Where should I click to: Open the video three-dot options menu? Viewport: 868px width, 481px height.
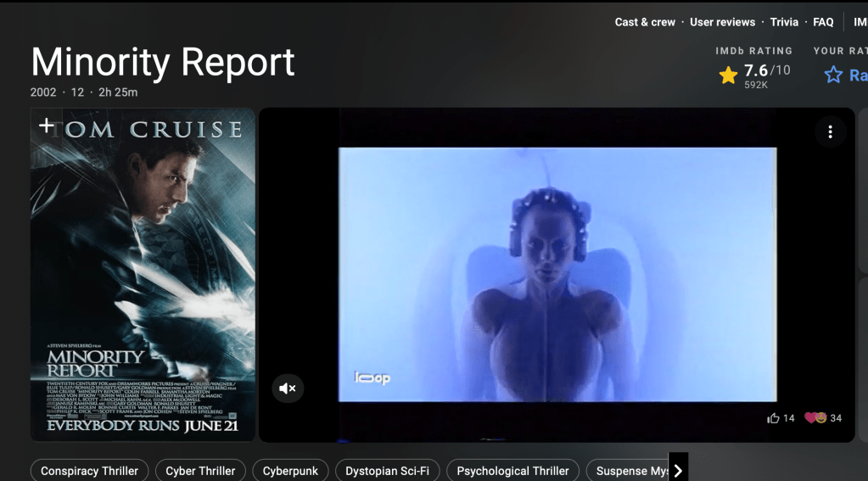pos(830,131)
